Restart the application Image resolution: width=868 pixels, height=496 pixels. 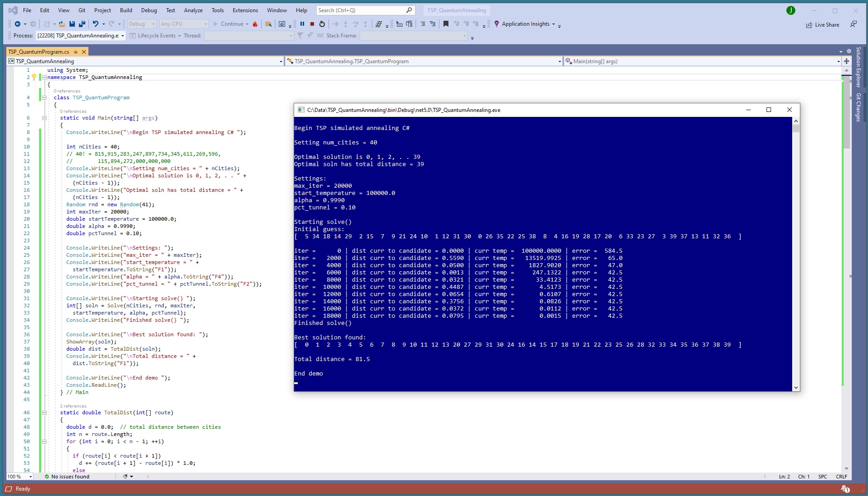pos(322,24)
